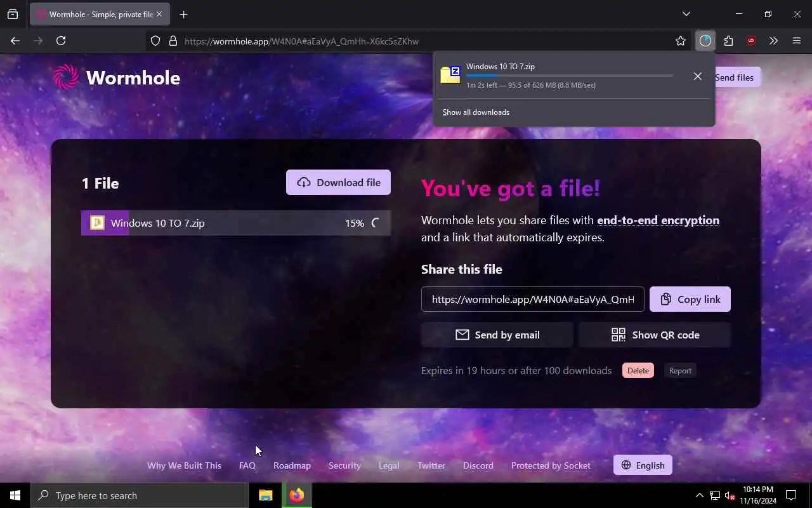The height and width of the screenshot is (508, 812).
Task: Open the Windows Start menu
Action: click(x=15, y=495)
